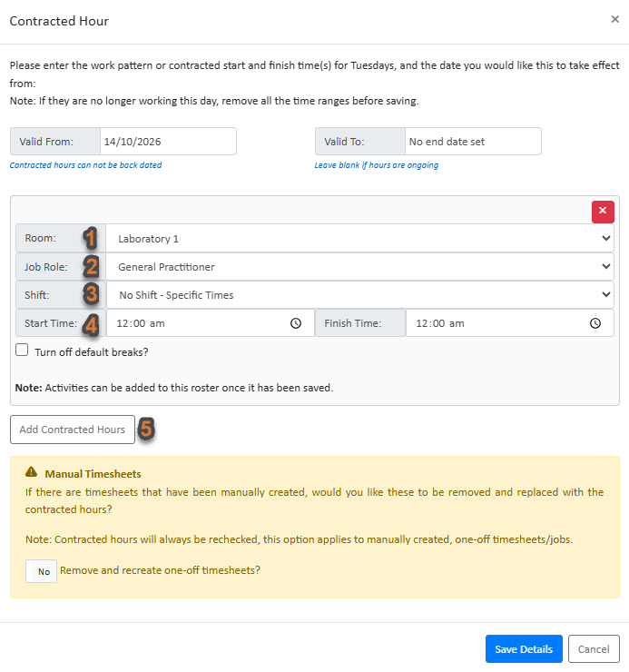Image resolution: width=629 pixels, height=672 pixels.
Task: Click Save Details button
Action: pyautogui.click(x=524, y=649)
